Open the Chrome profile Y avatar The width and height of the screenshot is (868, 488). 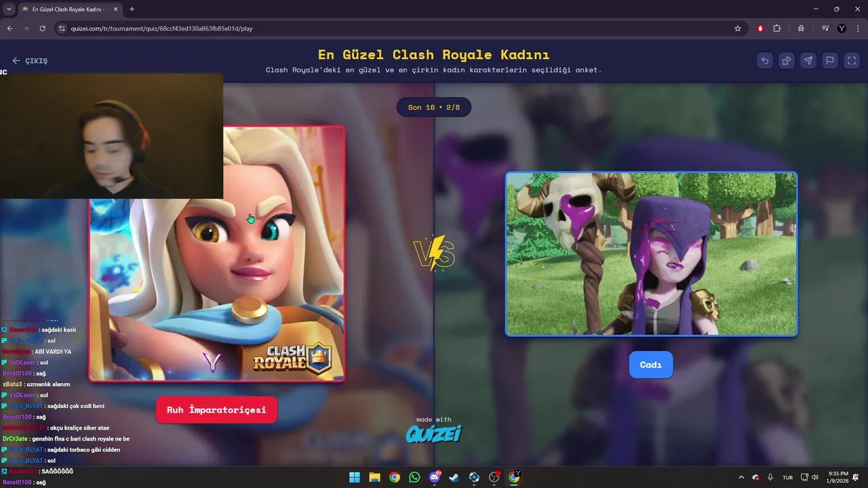(x=842, y=28)
